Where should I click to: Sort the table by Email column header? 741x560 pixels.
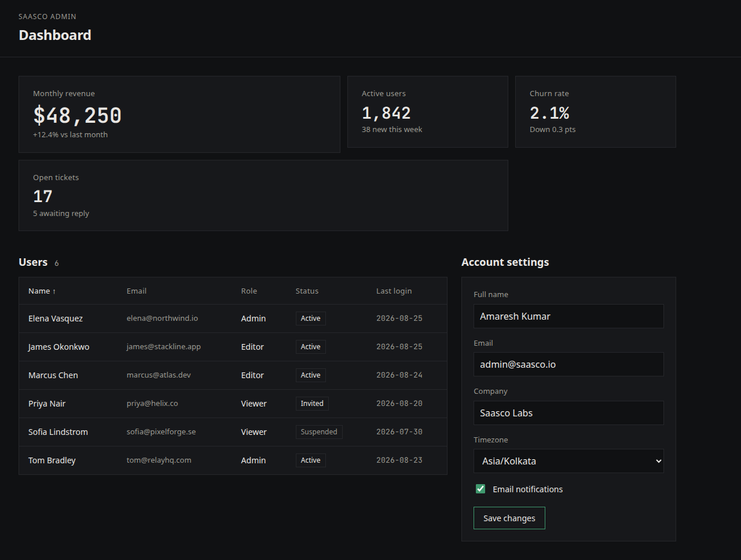click(x=137, y=291)
